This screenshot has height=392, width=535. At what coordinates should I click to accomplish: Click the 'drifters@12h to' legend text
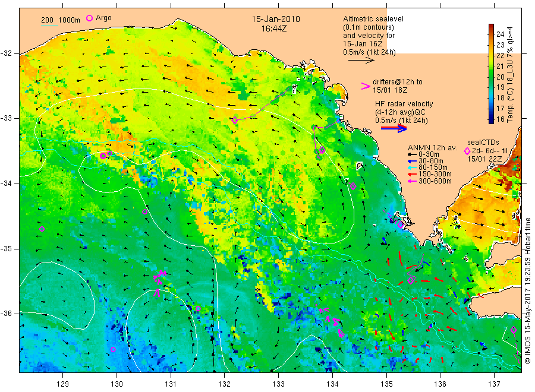[x=398, y=82]
